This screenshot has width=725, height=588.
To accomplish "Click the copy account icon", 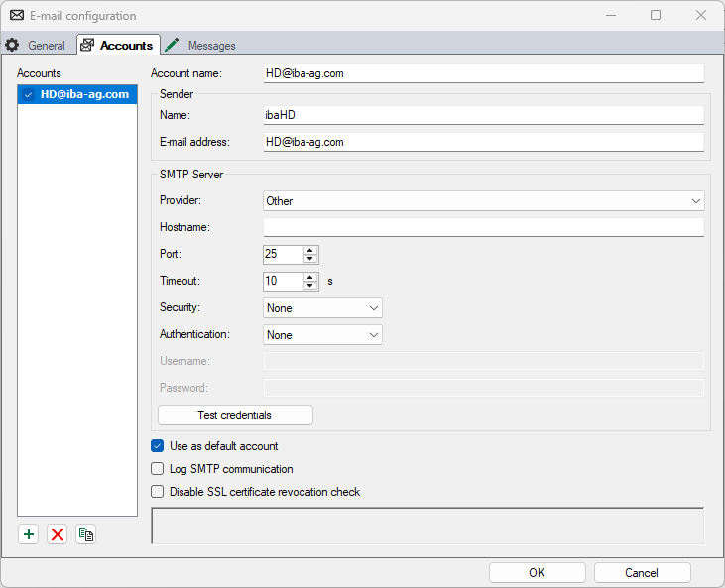I will click(x=86, y=534).
